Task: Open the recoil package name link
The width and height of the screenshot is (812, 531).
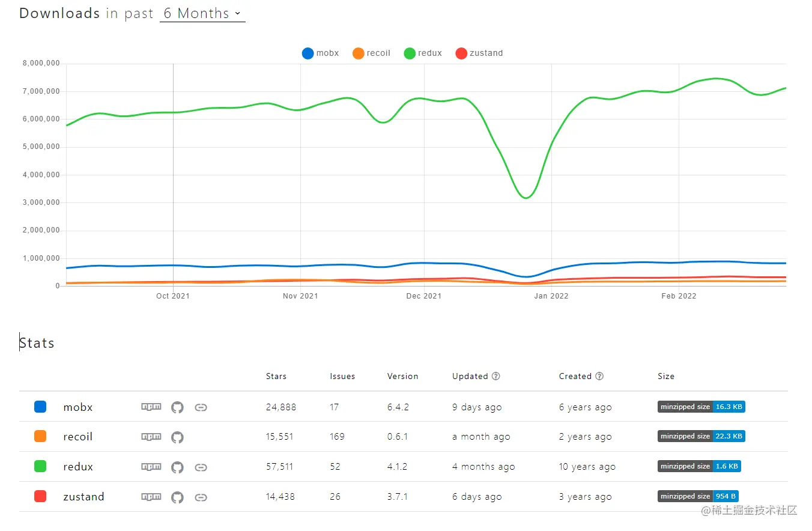Action: pyautogui.click(x=78, y=437)
